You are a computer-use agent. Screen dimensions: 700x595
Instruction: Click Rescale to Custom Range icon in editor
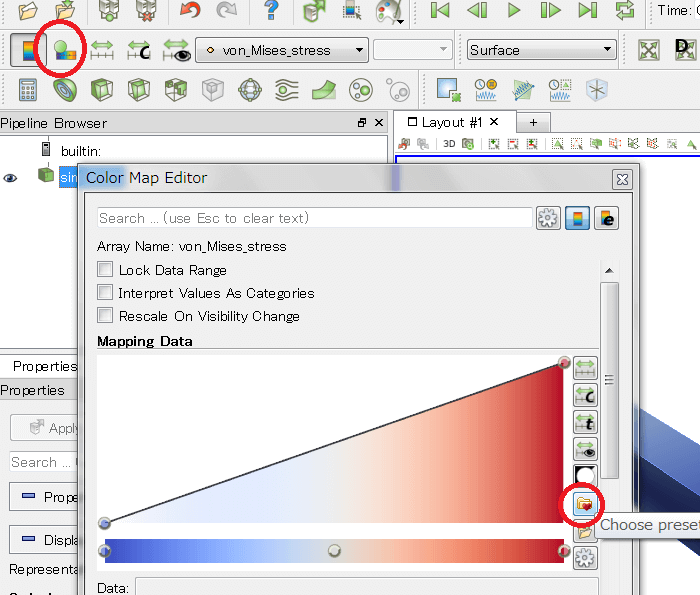click(584, 396)
